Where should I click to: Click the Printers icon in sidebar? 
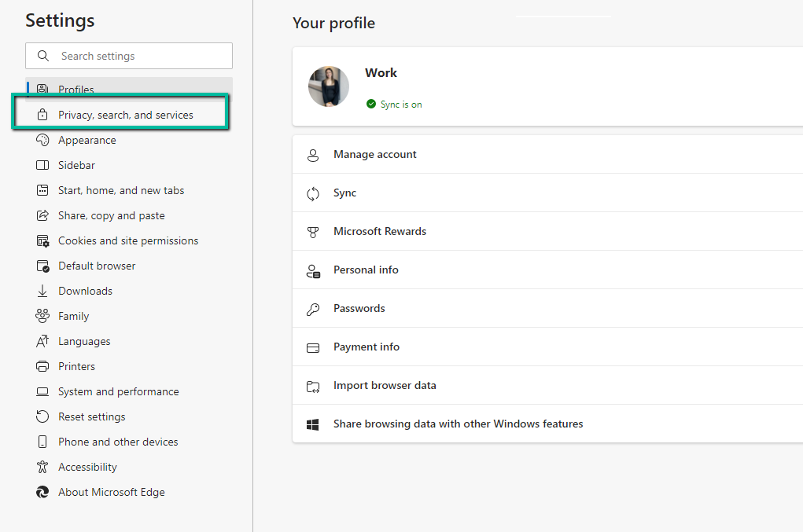click(42, 366)
